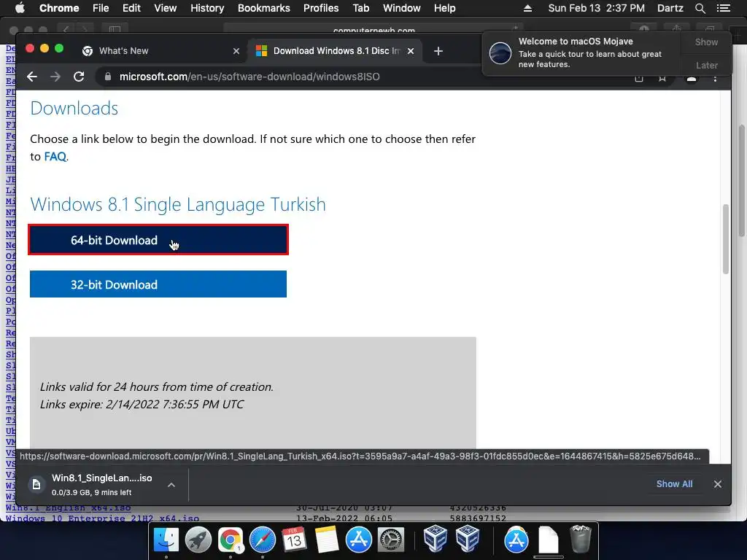Click the file icon of the downloading ISO
Image resolution: width=747 pixels, height=560 pixels.
point(36,485)
